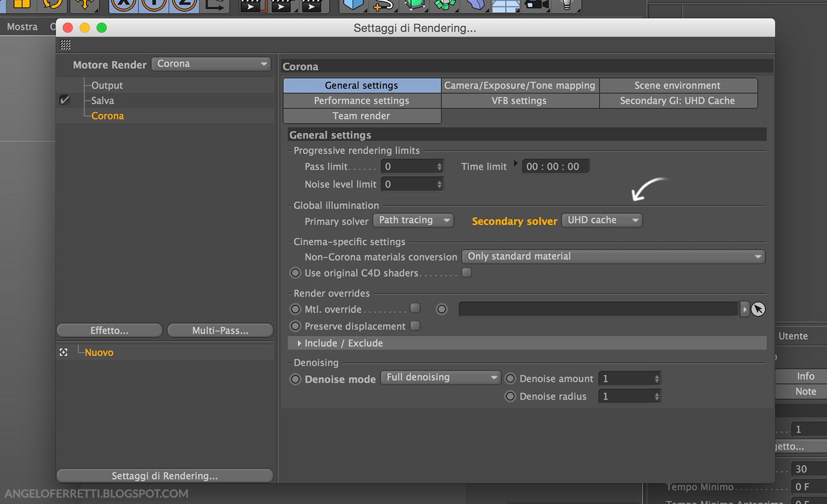Enable Mtl. override checkbox

415,308
